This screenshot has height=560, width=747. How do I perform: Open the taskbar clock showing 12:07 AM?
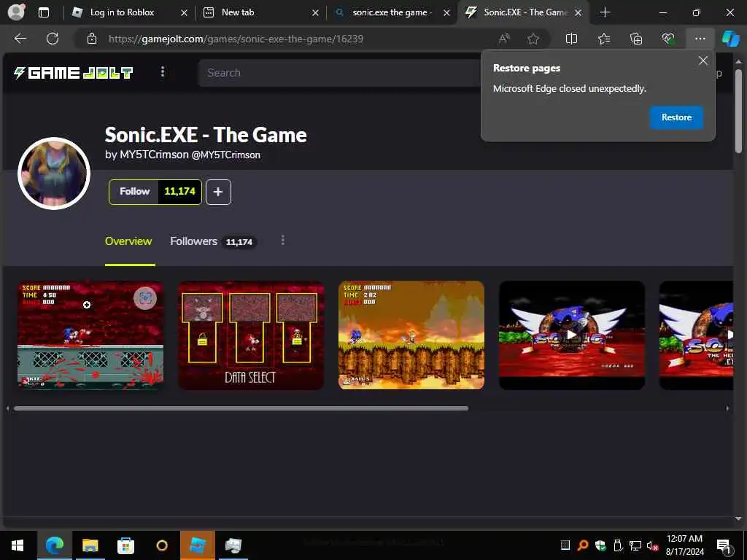(684, 545)
